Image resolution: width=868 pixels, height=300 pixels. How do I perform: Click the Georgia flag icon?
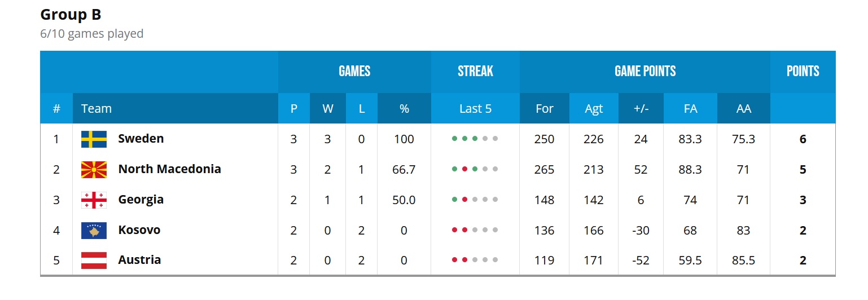pyautogui.click(x=94, y=200)
